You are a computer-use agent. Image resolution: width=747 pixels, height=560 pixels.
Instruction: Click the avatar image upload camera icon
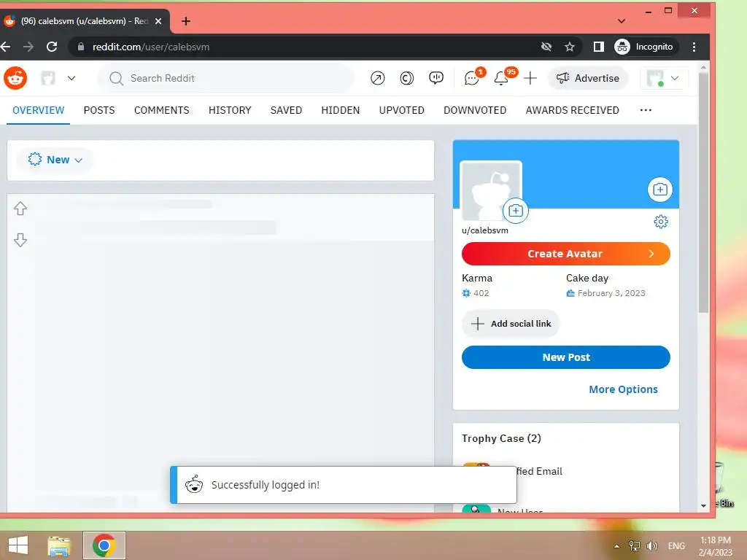pos(516,211)
